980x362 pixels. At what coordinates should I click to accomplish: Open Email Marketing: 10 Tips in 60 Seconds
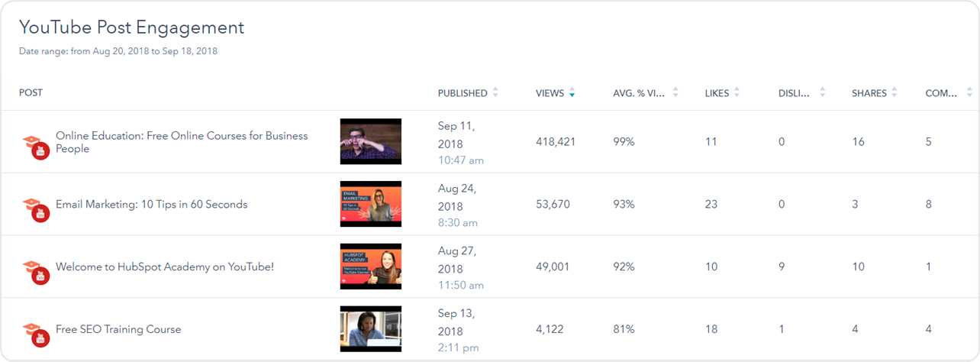coord(151,205)
